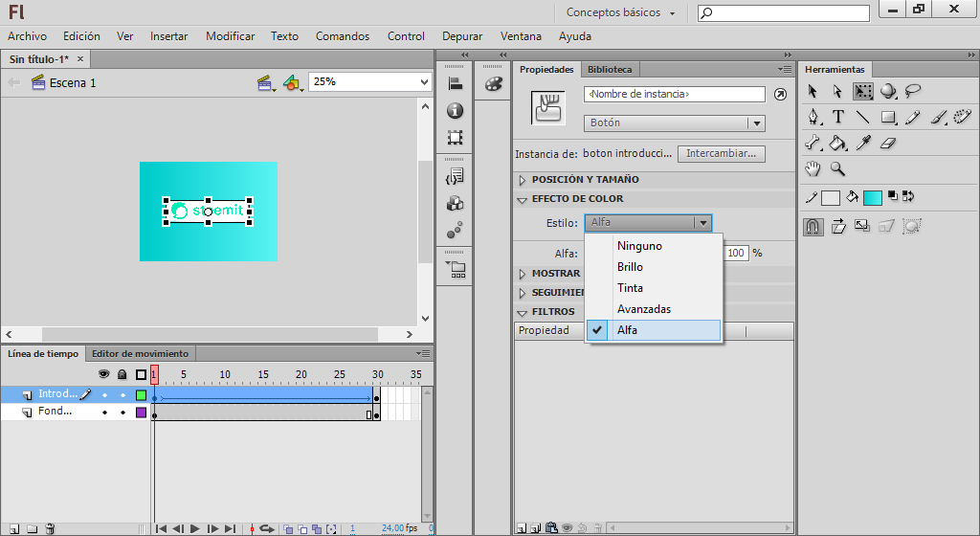
Task: Open the Botón symbol type dropdown
Action: (675, 123)
